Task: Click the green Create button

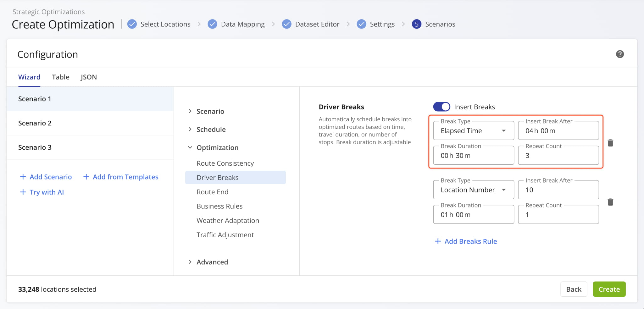Action: pos(609,289)
